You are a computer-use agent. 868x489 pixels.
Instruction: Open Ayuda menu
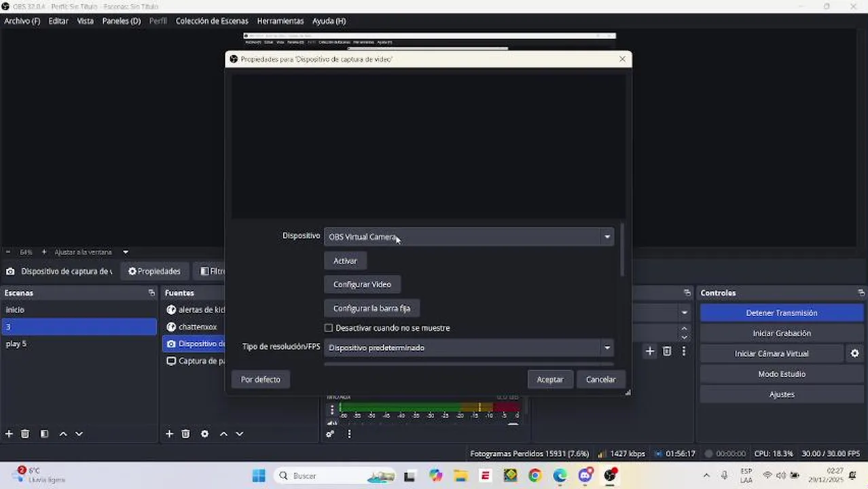coord(329,21)
